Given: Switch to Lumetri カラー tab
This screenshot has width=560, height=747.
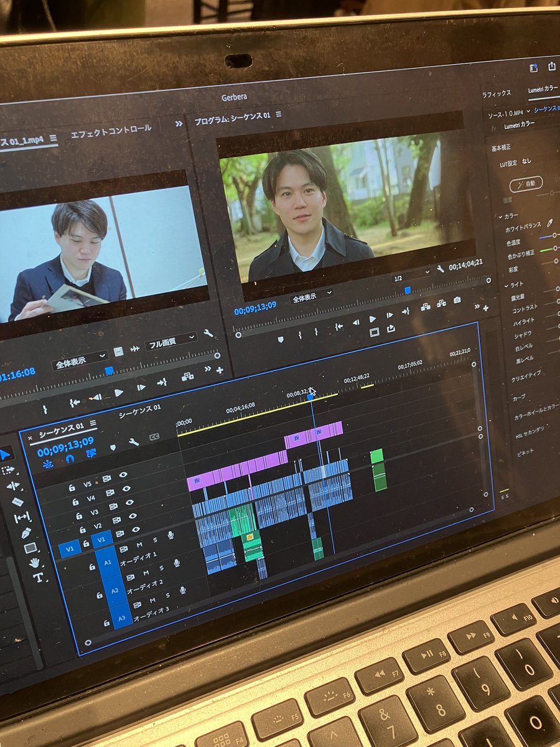Looking at the screenshot, I should (543, 90).
